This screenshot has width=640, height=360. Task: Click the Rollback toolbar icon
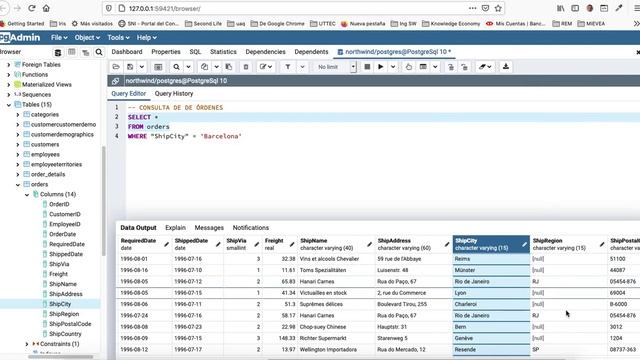[464, 67]
